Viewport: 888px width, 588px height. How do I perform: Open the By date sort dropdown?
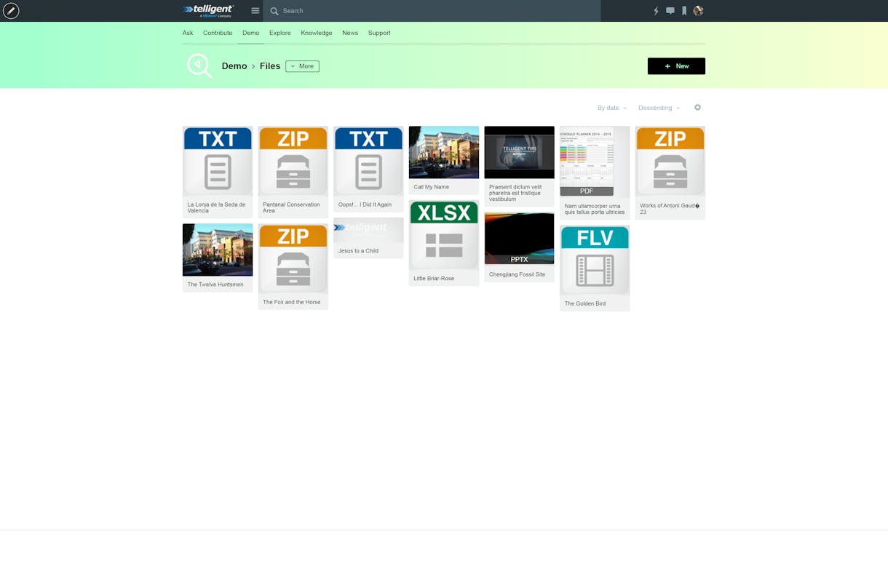tap(611, 108)
